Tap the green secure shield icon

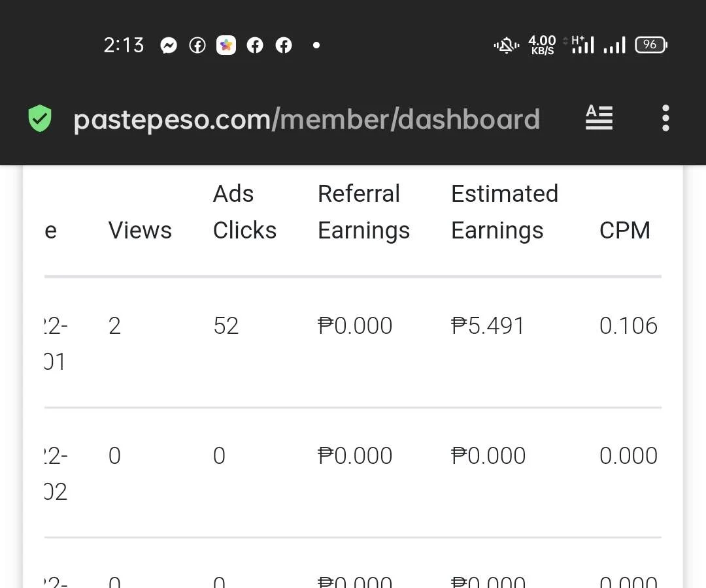(40, 118)
